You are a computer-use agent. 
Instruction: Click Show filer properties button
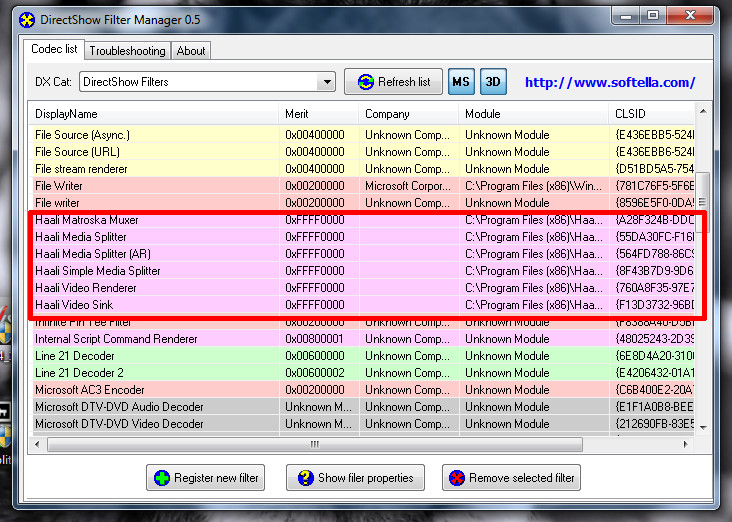(355, 478)
